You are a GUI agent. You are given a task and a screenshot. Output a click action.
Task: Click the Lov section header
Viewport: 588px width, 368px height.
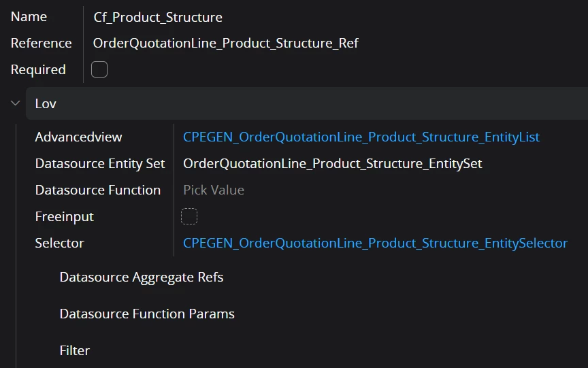pos(46,103)
